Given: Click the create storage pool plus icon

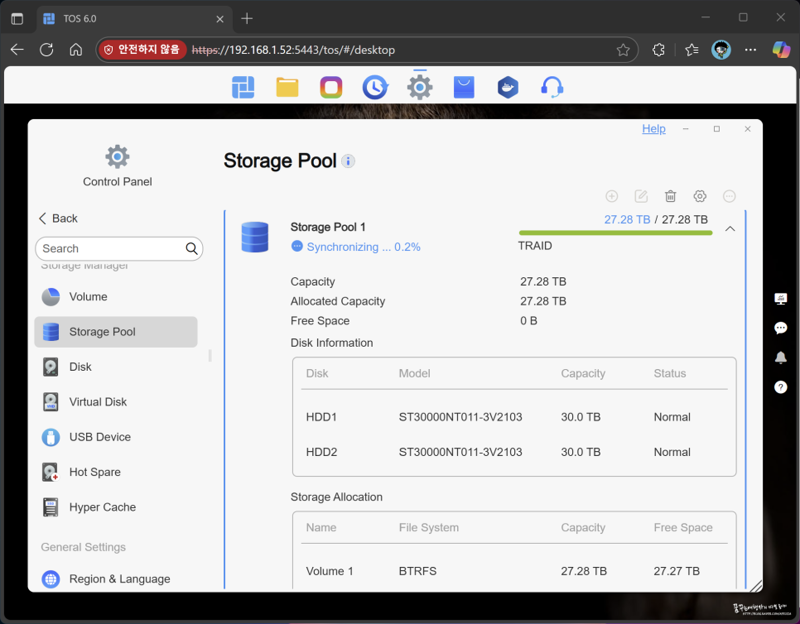Looking at the screenshot, I should [x=612, y=196].
